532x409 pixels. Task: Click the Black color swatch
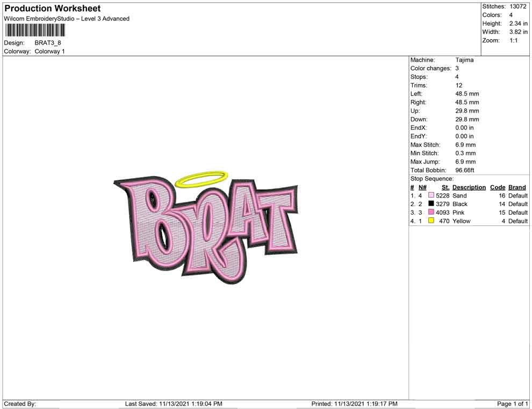[431, 203]
